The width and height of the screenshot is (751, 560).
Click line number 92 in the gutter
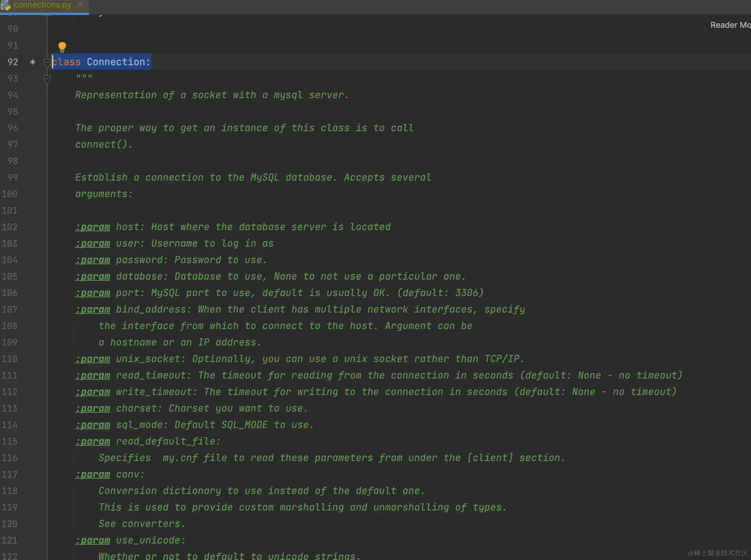pyautogui.click(x=13, y=62)
